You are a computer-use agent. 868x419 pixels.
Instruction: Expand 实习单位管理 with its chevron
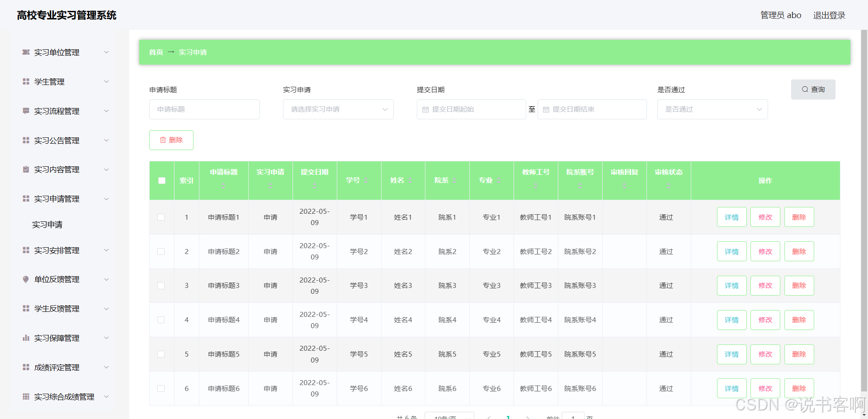pos(107,52)
